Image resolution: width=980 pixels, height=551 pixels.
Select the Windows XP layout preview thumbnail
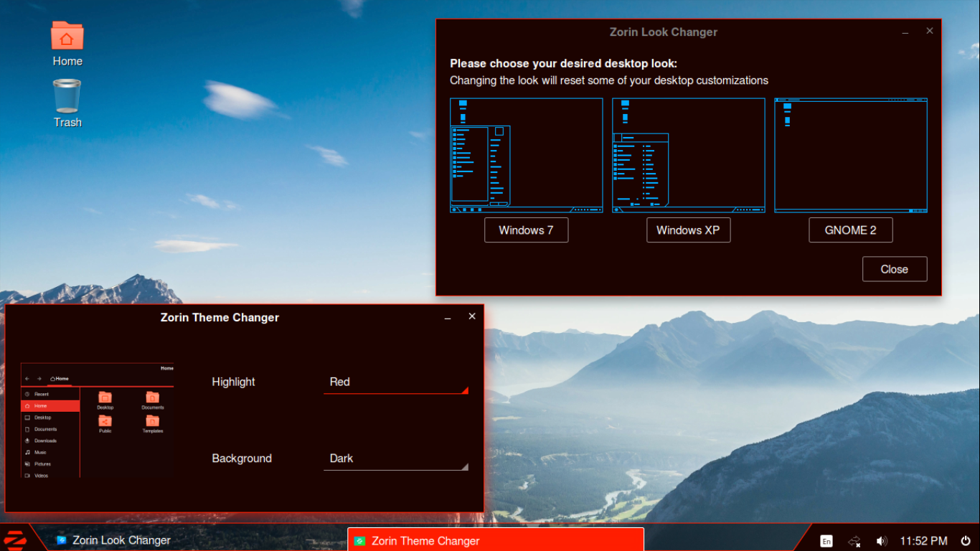(x=689, y=156)
